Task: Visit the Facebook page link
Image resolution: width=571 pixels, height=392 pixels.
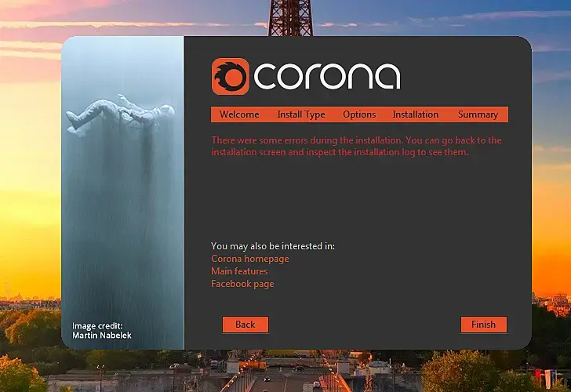Action: click(242, 284)
